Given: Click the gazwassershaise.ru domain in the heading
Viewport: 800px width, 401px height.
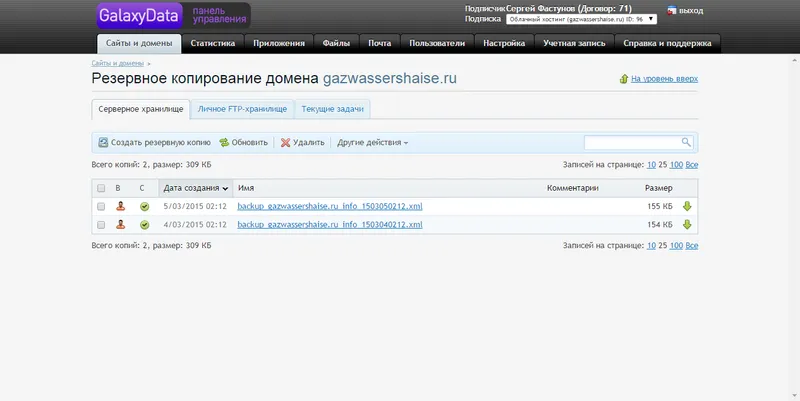Looking at the screenshot, I should 390,79.
